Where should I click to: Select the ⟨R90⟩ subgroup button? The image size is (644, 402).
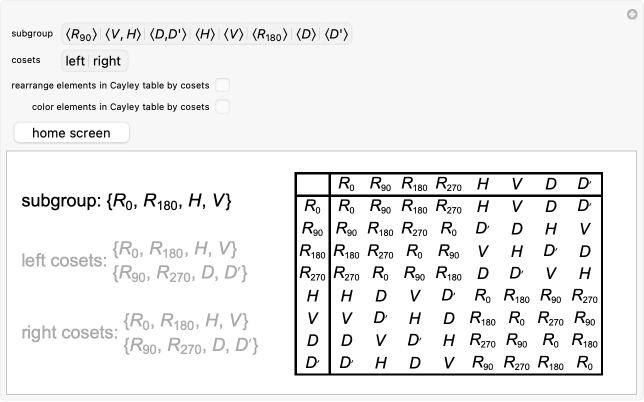[x=82, y=35]
